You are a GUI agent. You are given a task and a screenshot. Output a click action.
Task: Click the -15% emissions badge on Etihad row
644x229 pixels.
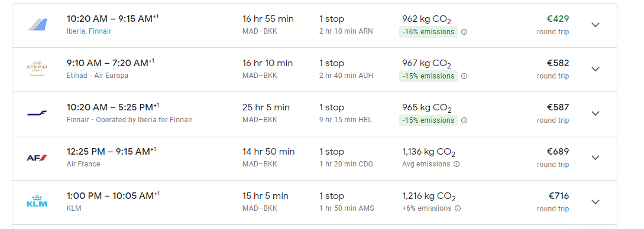tap(428, 76)
